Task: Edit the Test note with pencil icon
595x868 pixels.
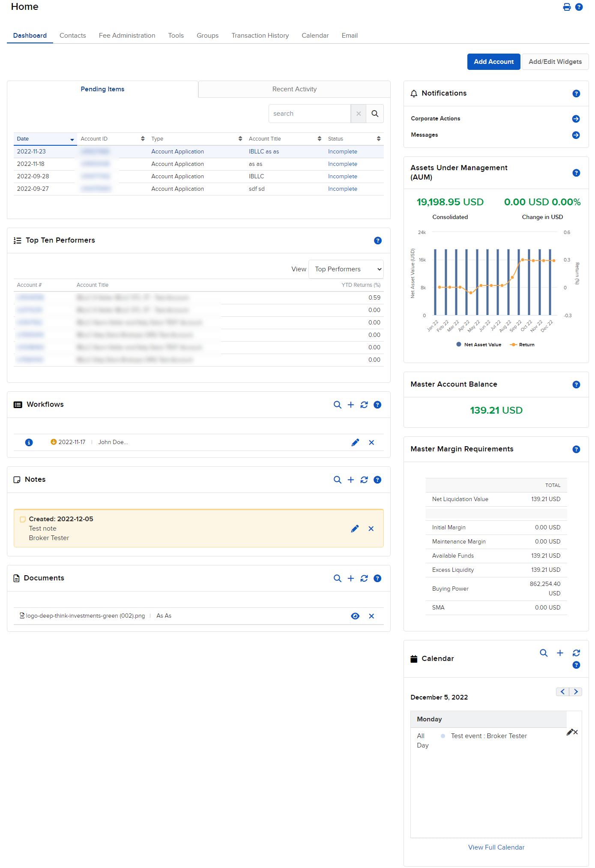Action: (x=355, y=529)
